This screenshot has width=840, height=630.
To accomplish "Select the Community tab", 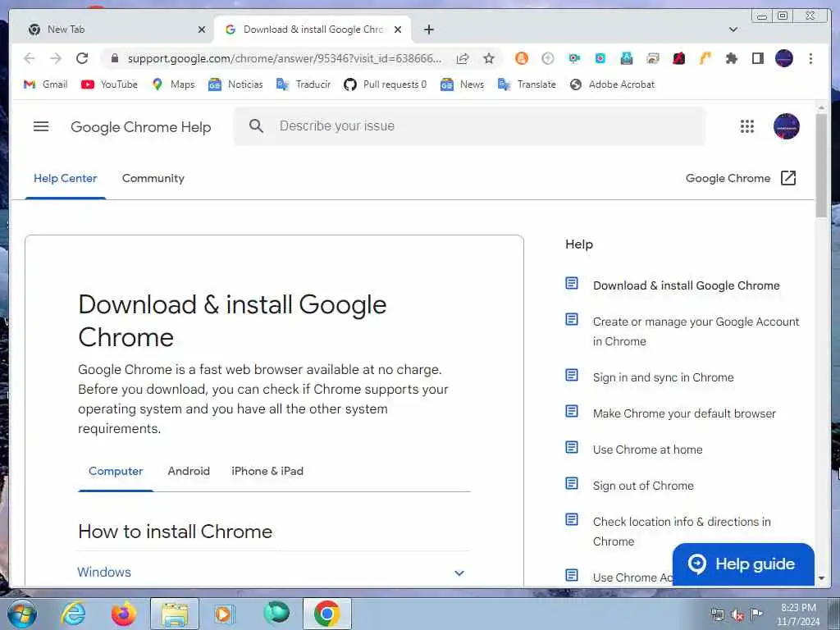I will 153,178.
